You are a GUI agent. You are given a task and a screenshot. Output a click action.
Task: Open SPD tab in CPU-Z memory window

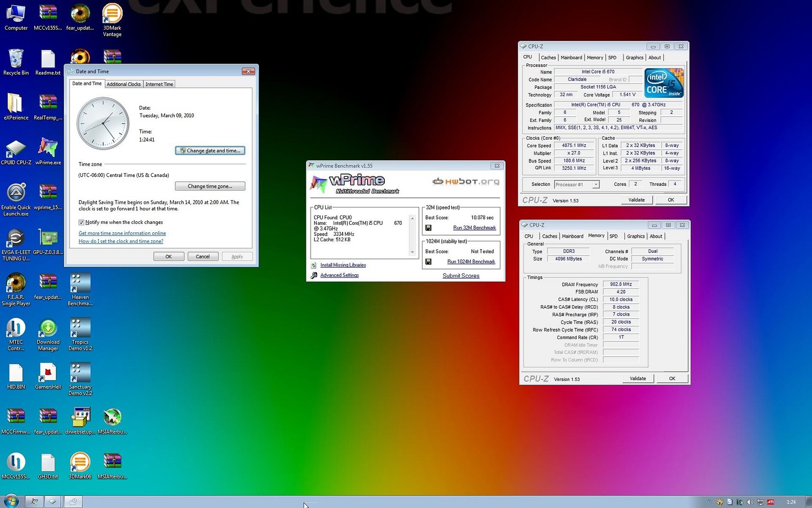point(613,236)
